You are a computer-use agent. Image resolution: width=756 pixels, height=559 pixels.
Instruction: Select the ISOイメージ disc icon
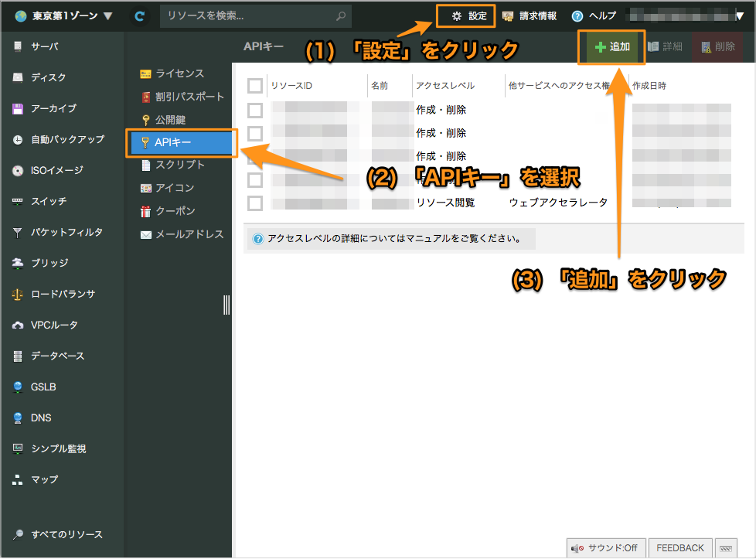pos(18,170)
